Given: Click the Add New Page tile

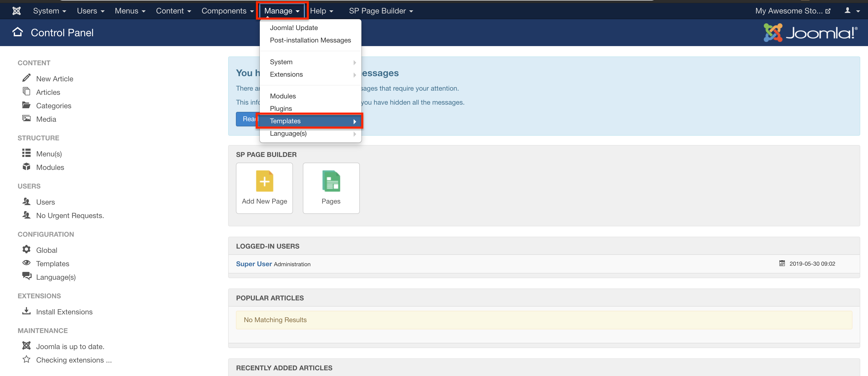Looking at the screenshot, I should [x=264, y=188].
